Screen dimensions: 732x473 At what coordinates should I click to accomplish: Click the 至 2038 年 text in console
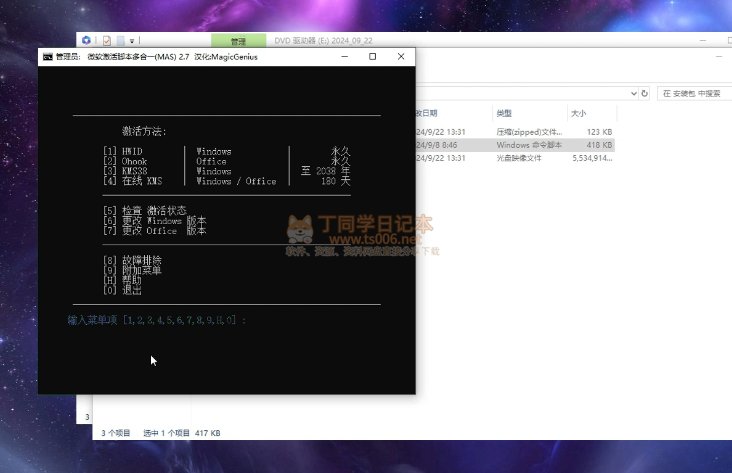pyautogui.click(x=326, y=171)
